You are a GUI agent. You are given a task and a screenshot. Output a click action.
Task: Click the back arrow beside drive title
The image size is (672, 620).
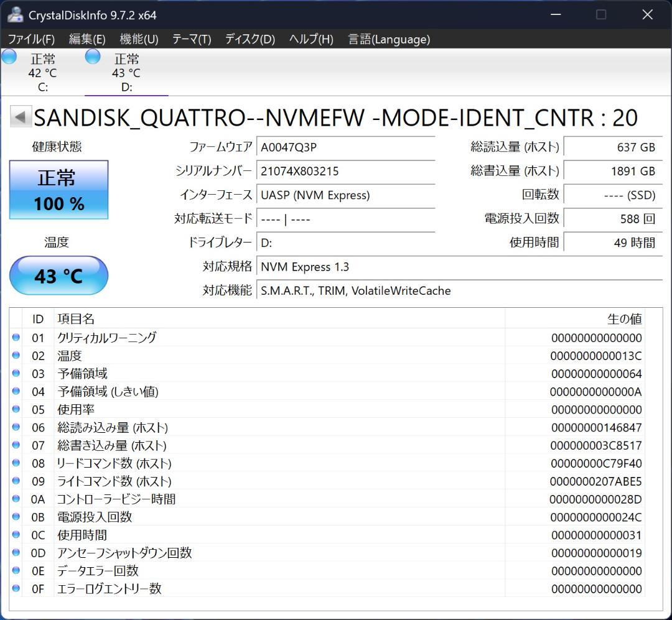point(19,116)
